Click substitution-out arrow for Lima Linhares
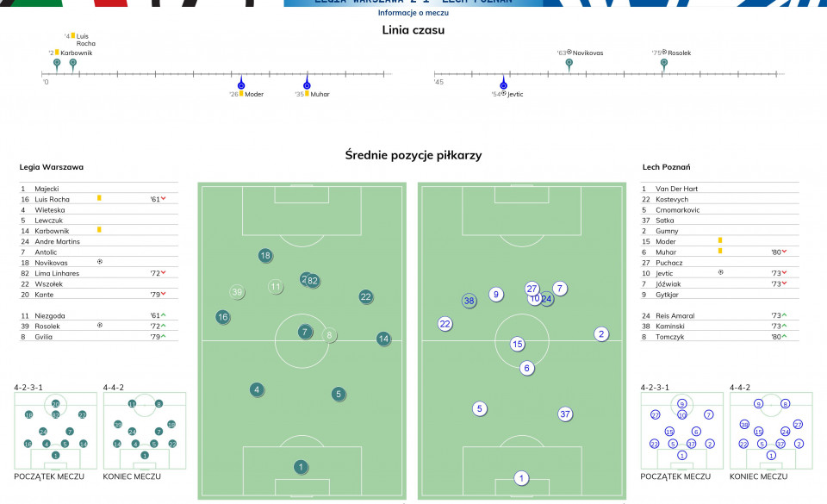Image resolution: width=827 pixels, height=504 pixels. tap(164, 272)
